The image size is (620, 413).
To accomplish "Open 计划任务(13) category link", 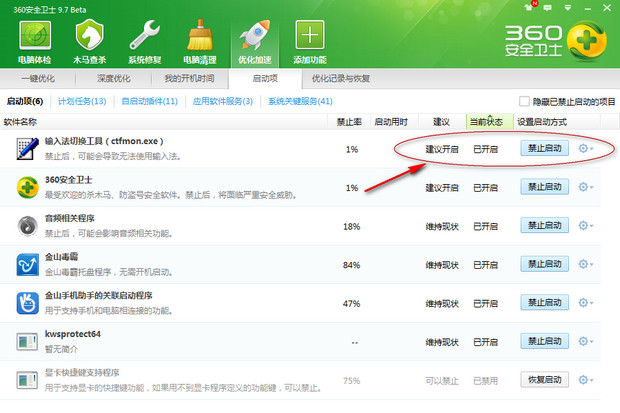I will 81,102.
